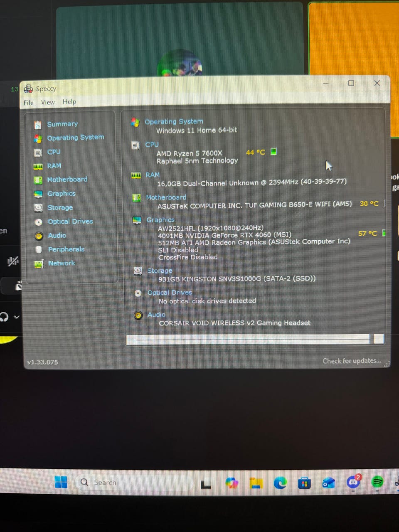Open the Motherboard heading link in summary
The height and width of the screenshot is (532, 399).
tap(166, 197)
